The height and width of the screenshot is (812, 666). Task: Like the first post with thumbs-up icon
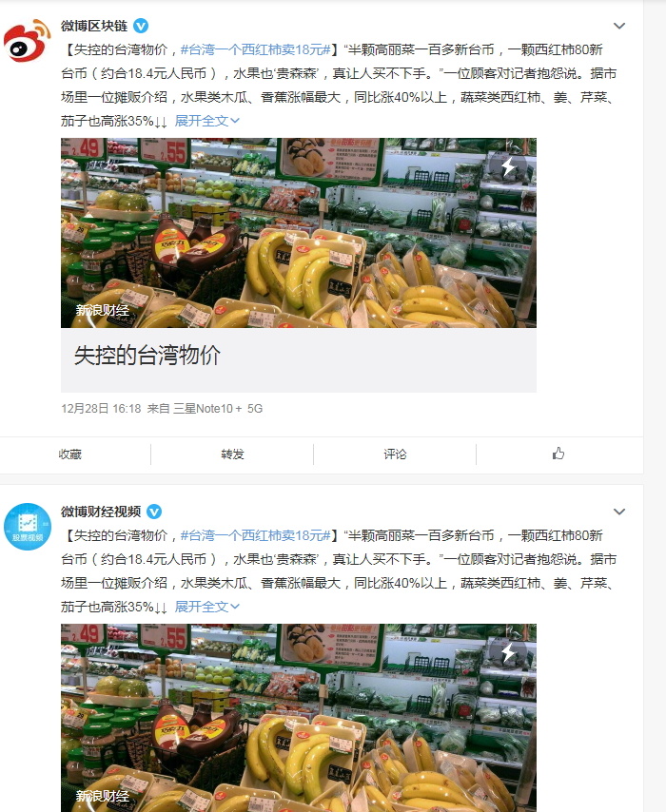(x=558, y=454)
